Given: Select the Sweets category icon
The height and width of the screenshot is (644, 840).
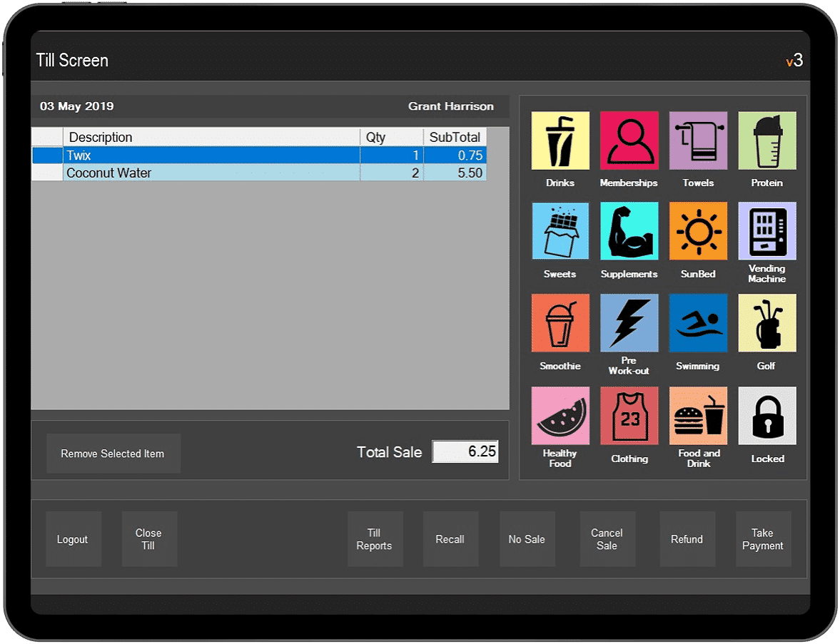Looking at the screenshot, I should click(560, 232).
